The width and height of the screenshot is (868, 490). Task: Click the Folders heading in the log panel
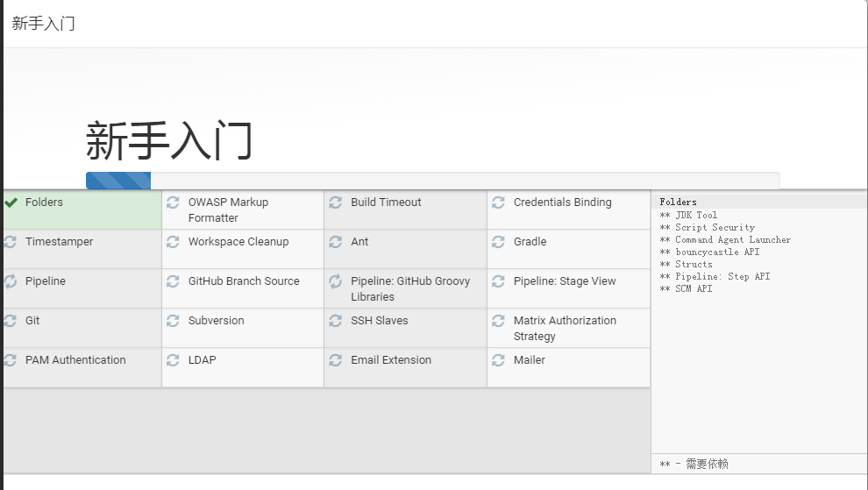pyautogui.click(x=678, y=202)
